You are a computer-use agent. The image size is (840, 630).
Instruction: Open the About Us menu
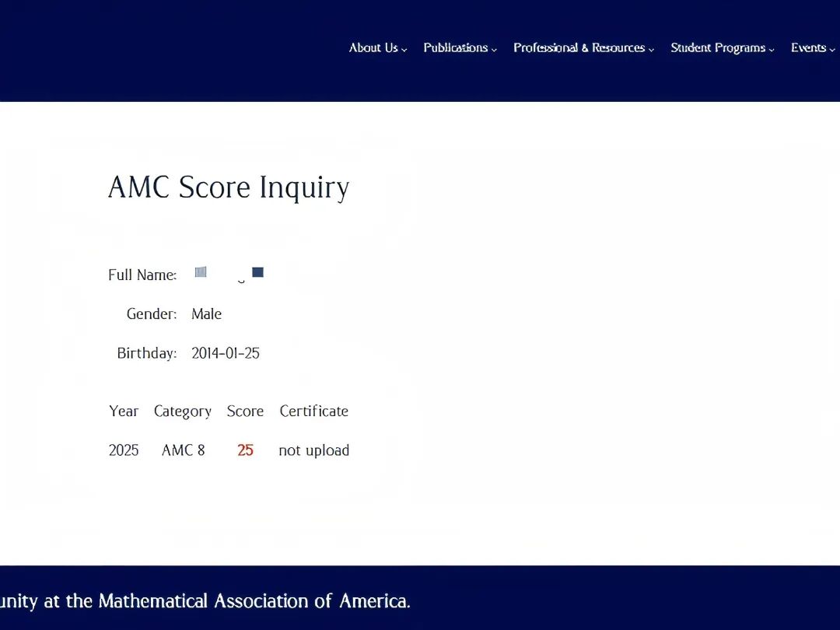click(373, 48)
